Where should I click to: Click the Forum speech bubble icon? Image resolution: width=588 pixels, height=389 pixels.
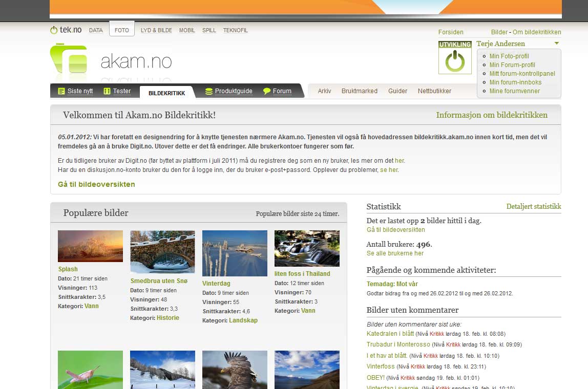tap(267, 91)
